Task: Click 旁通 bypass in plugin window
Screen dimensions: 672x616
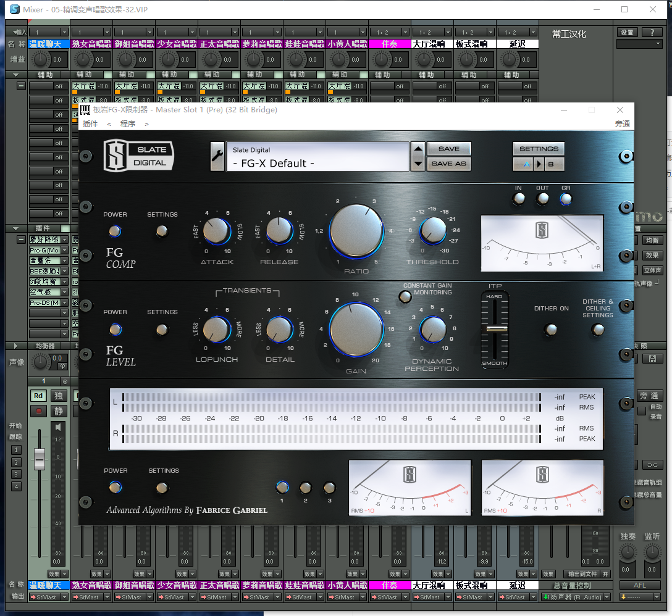Action: (x=623, y=124)
